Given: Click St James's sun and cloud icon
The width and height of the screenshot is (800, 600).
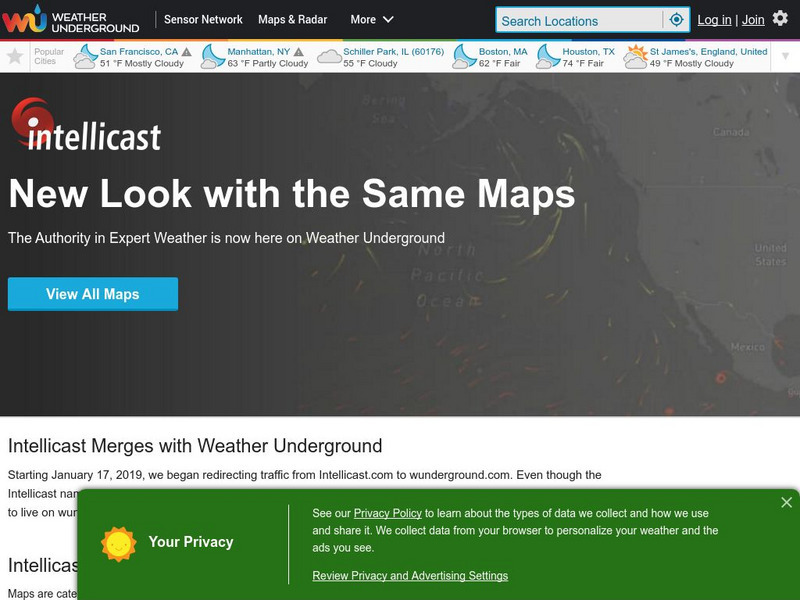Looking at the screenshot, I should coord(635,57).
